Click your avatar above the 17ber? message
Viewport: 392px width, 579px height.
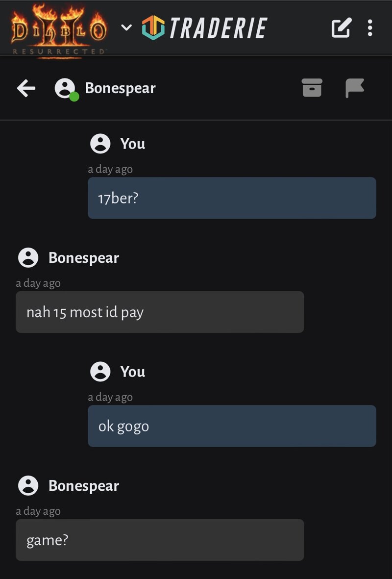[x=100, y=144]
